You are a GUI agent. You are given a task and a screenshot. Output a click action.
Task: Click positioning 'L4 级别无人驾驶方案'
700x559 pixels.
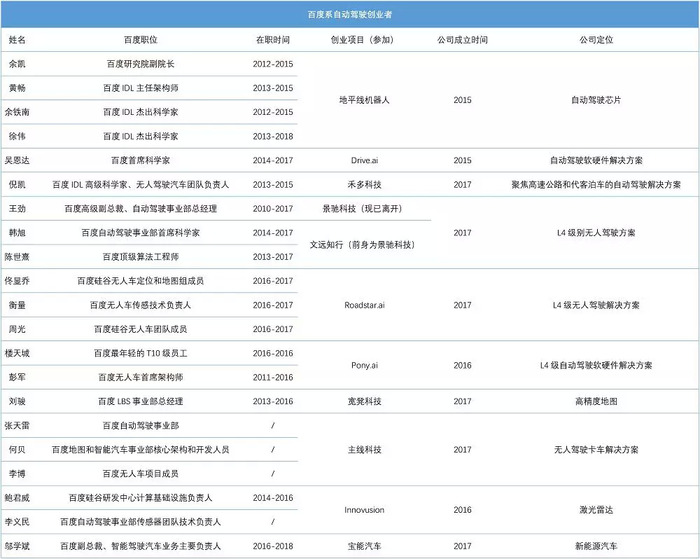[x=596, y=233]
